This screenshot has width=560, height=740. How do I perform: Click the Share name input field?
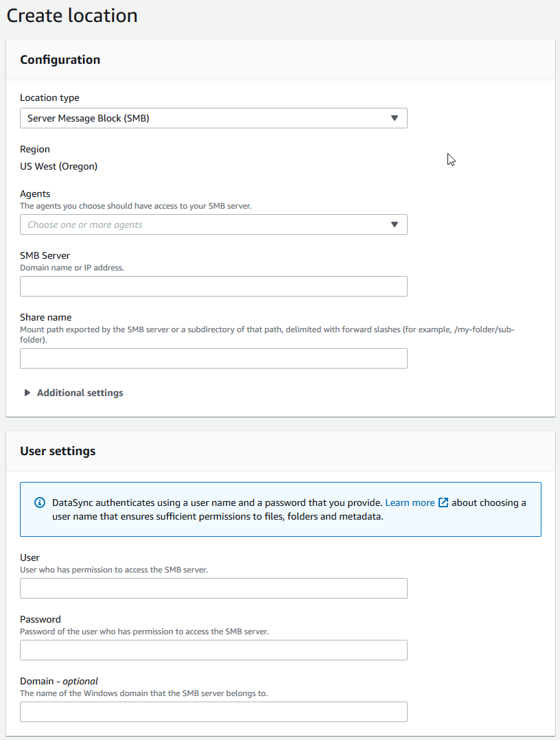pyautogui.click(x=213, y=358)
